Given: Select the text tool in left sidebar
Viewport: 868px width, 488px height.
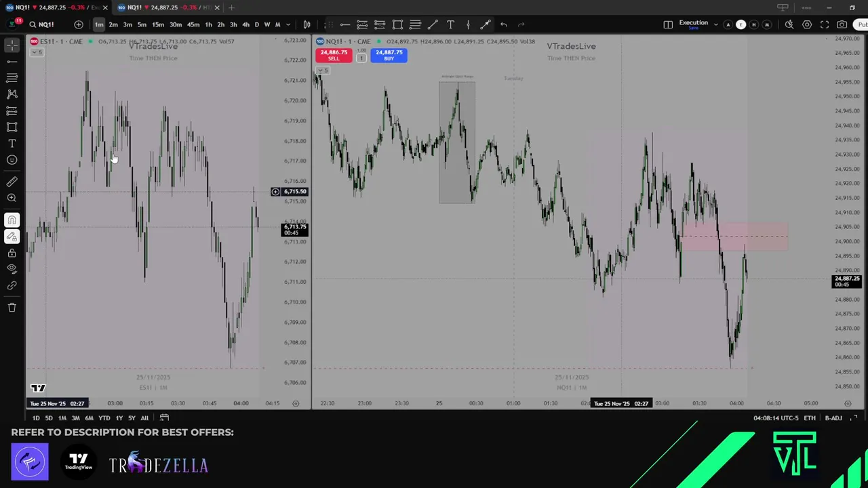Looking at the screenshot, I should coord(12,144).
